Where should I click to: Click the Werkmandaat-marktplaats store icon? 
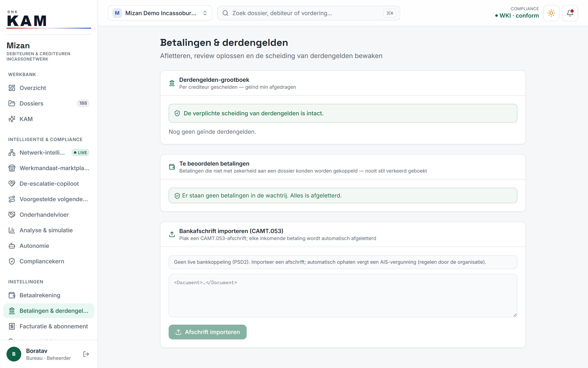click(12, 168)
